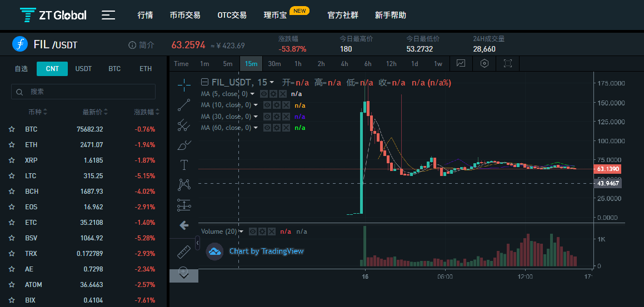Select the long position measurement tool

pyautogui.click(x=183, y=205)
